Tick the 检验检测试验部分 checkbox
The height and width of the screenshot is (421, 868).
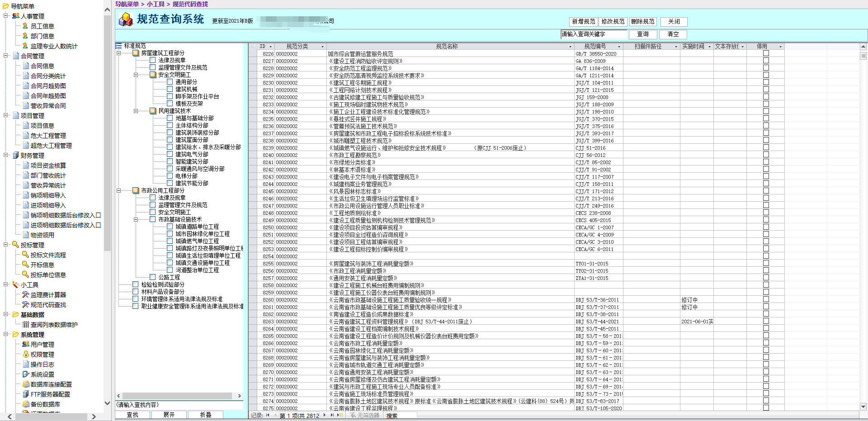[x=136, y=284]
